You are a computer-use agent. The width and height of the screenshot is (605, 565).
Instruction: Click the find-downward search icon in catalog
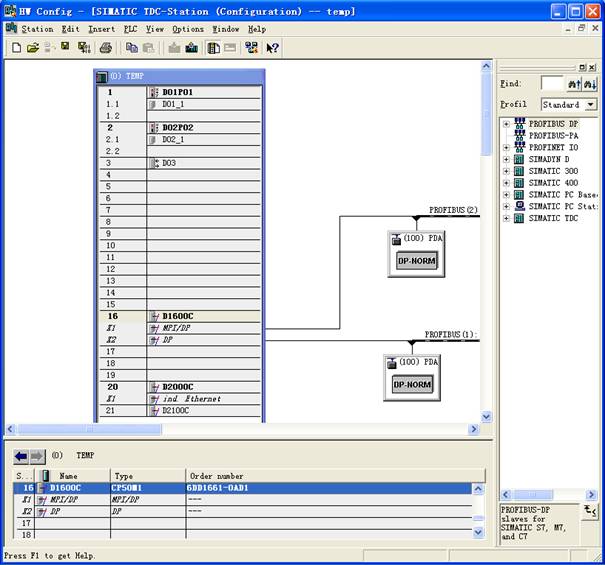[591, 84]
